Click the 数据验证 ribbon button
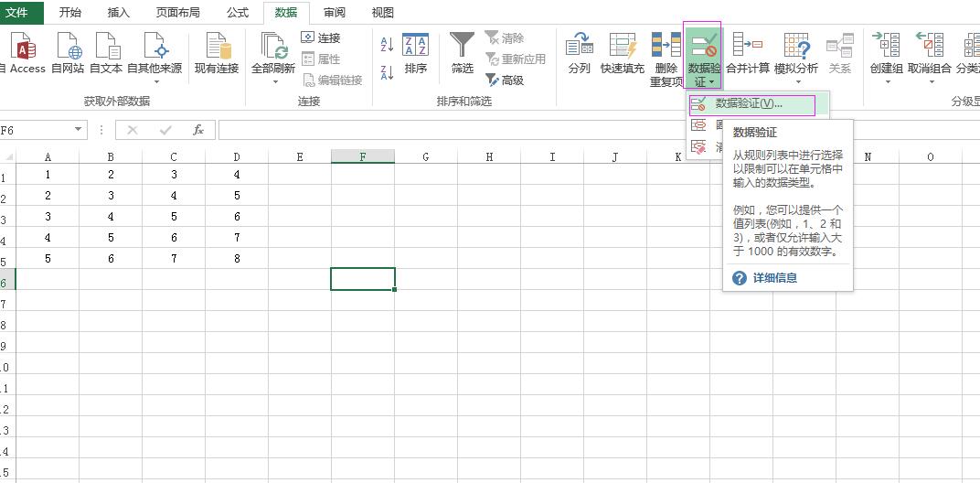Screen dimensions: 980x483 [703, 57]
